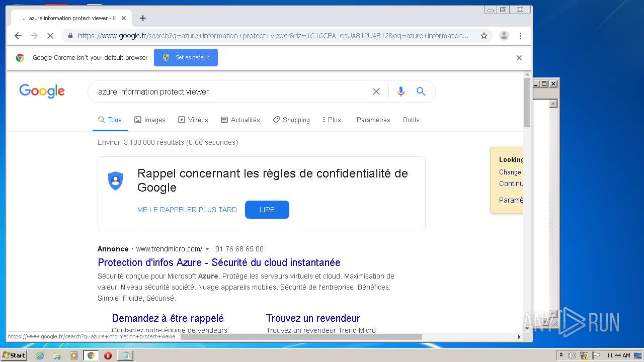Click the site lock icon in address bar
This screenshot has height=362, width=644.
coord(70,36)
